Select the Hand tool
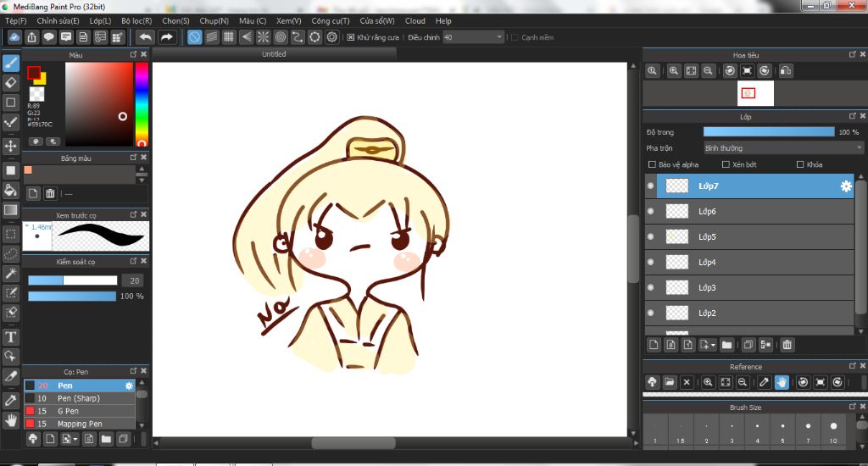Viewport: 868px width, 466px height. tap(10, 420)
